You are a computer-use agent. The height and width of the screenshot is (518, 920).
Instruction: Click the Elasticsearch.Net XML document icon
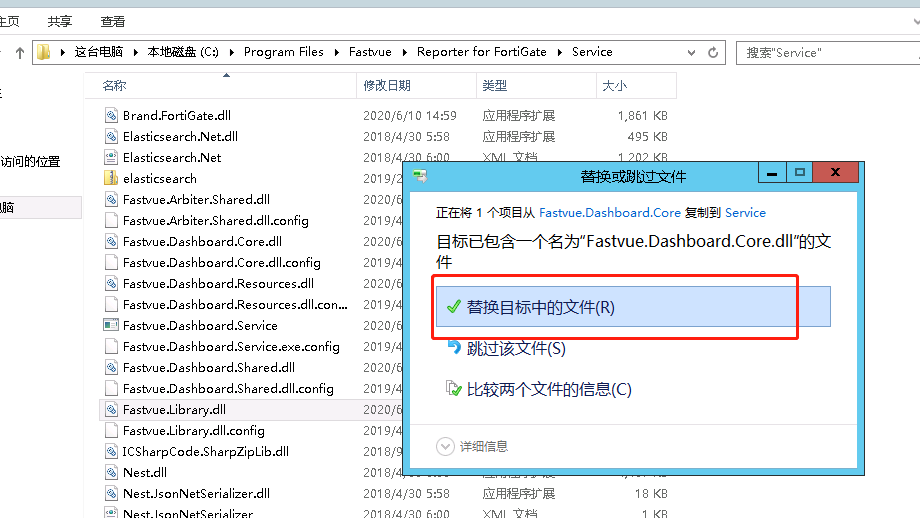coord(111,157)
